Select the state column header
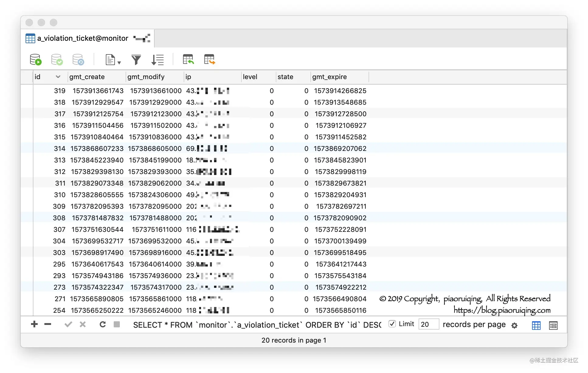This screenshot has height=373, width=588. [x=293, y=77]
